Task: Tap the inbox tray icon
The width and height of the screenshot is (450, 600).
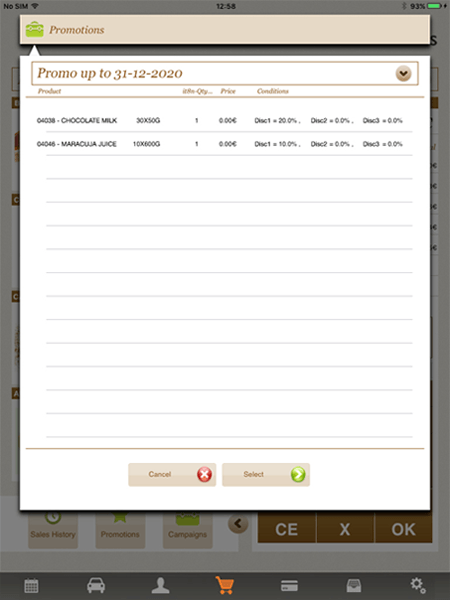Action: (x=354, y=585)
